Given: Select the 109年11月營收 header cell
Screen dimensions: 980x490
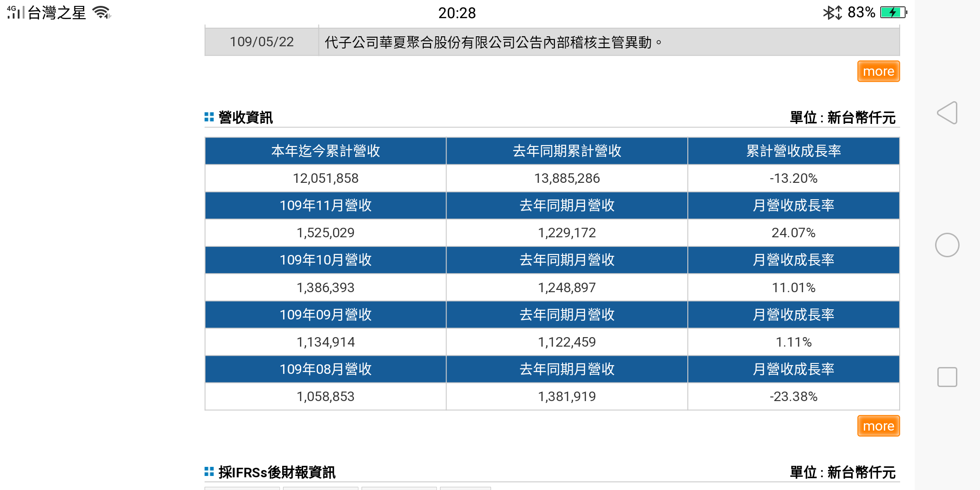Looking at the screenshot, I should click(x=325, y=206).
